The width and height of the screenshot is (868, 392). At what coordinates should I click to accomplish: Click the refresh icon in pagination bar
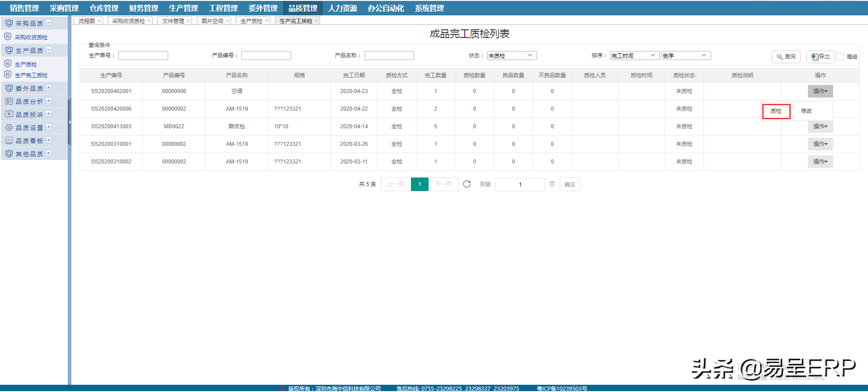tap(467, 184)
